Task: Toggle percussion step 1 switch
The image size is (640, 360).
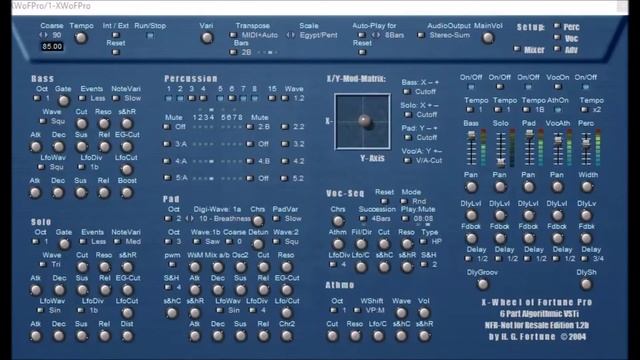Action: [x=169, y=98]
